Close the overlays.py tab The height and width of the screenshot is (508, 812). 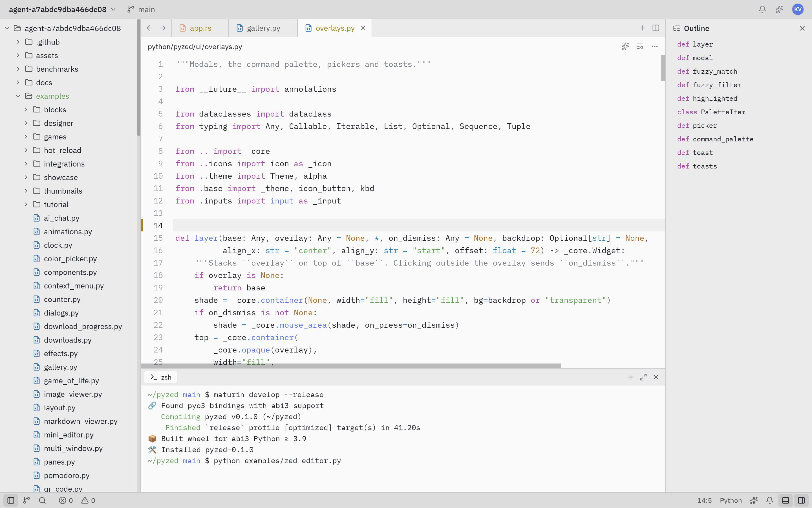(363, 28)
